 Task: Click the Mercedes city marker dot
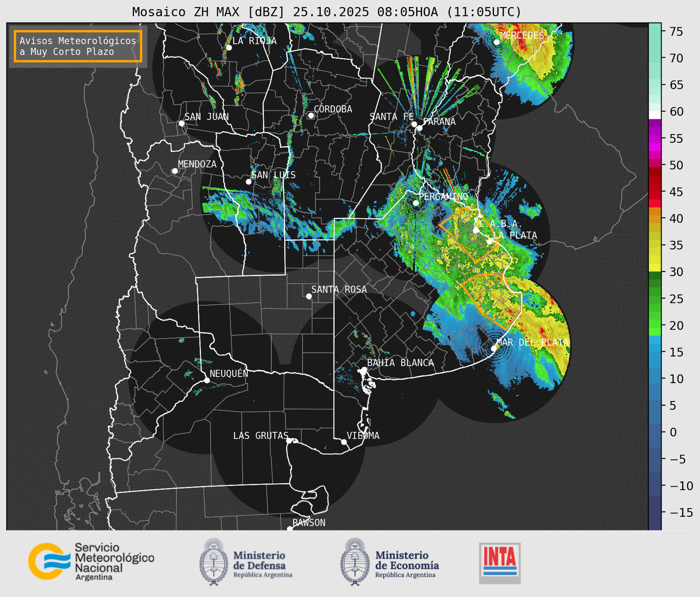(x=497, y=42)
